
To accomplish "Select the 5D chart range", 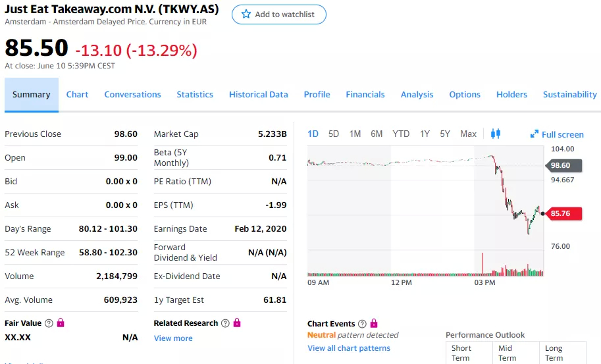I will [334, 134].
